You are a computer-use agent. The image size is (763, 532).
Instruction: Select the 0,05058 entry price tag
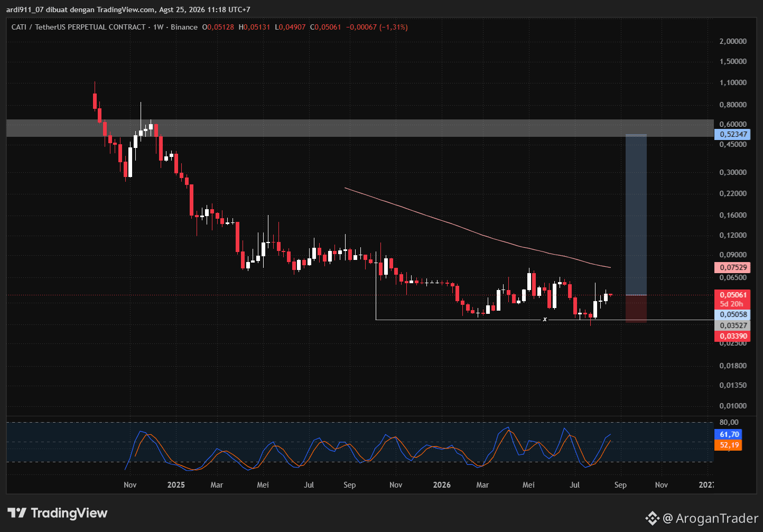pyautogui.click(x=731, y=314)
